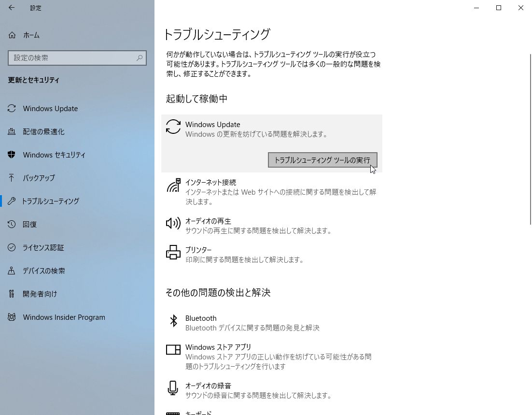Click the Windows Insider Program cat icon
This screenshot has height=415, width=532.
click(x=12, y=317)
